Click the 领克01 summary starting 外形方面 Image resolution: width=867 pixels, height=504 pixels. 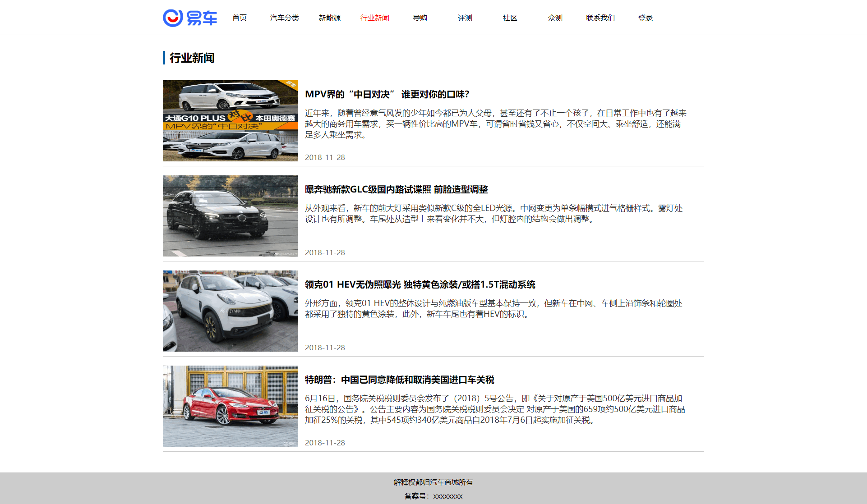494,309
